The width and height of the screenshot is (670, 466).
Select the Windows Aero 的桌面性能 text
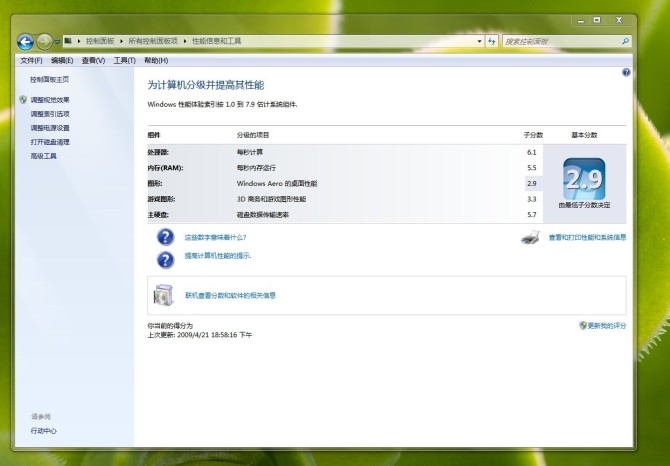(x=277, y=184)
